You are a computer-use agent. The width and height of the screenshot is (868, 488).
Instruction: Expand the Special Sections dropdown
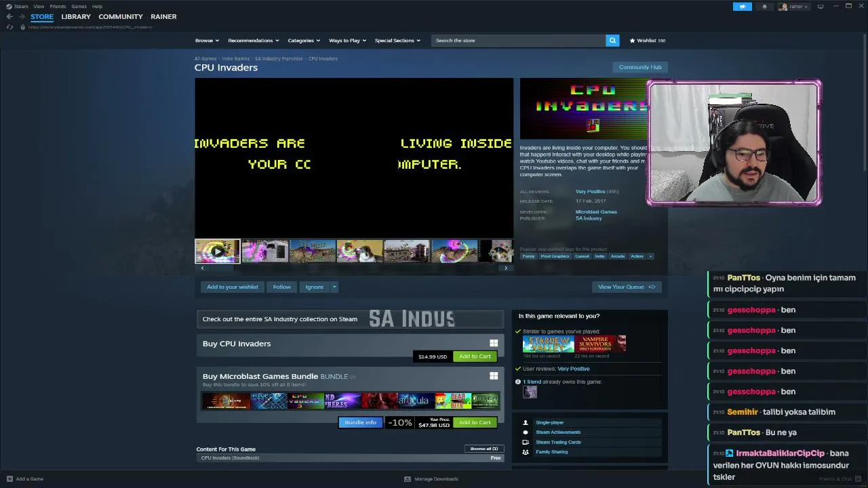[397, 41]
